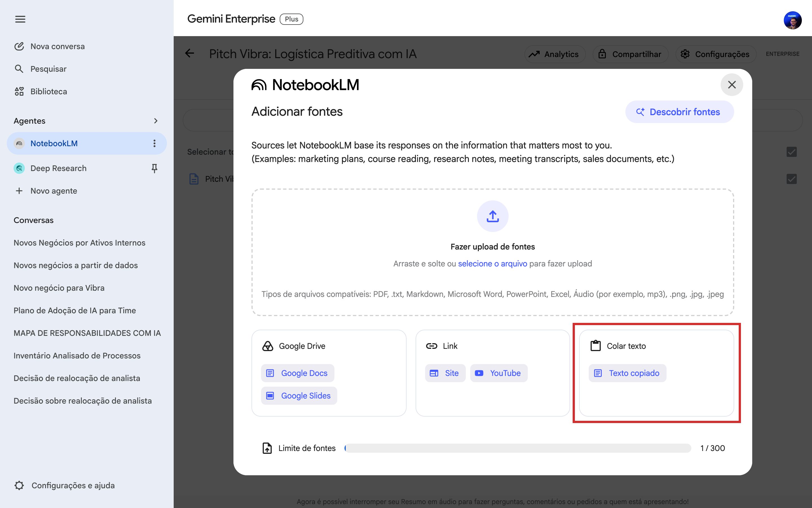The image size is (812, 508).
Task: Click the upload drop zone area
Action: point(493,252)
